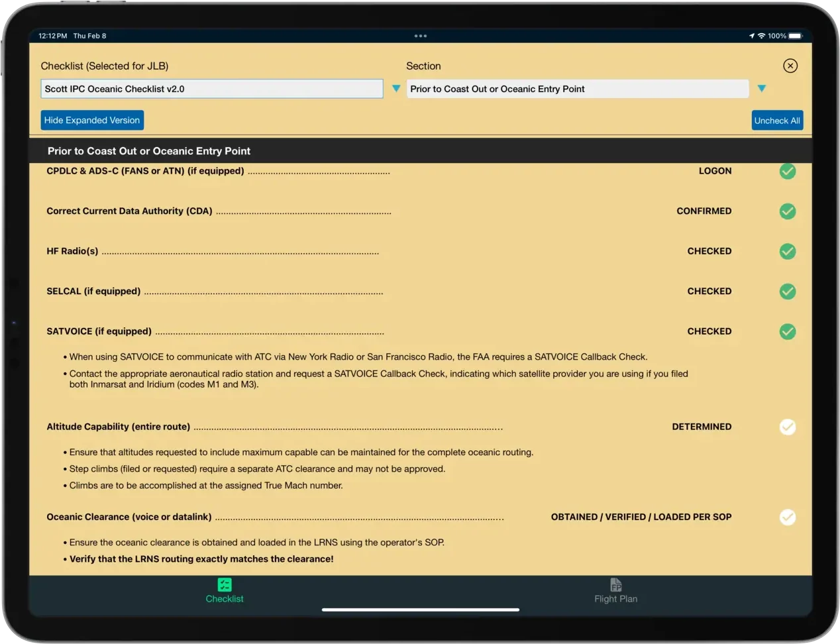840x644 pixels.
Task: Click the SATVOICE (if equipped) label
Action: click(x=99, y=331)
